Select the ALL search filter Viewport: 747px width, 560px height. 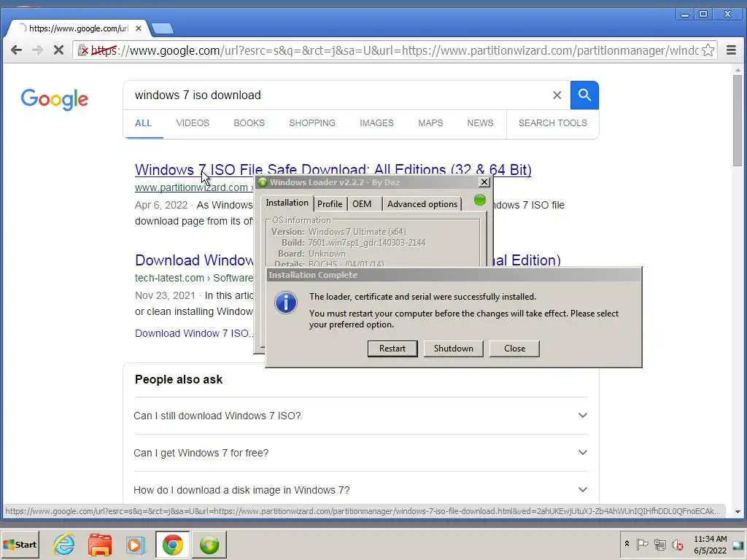point(143,123)
